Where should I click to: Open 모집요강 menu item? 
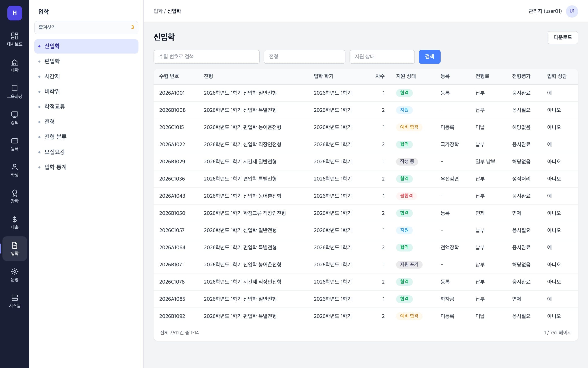86,152
